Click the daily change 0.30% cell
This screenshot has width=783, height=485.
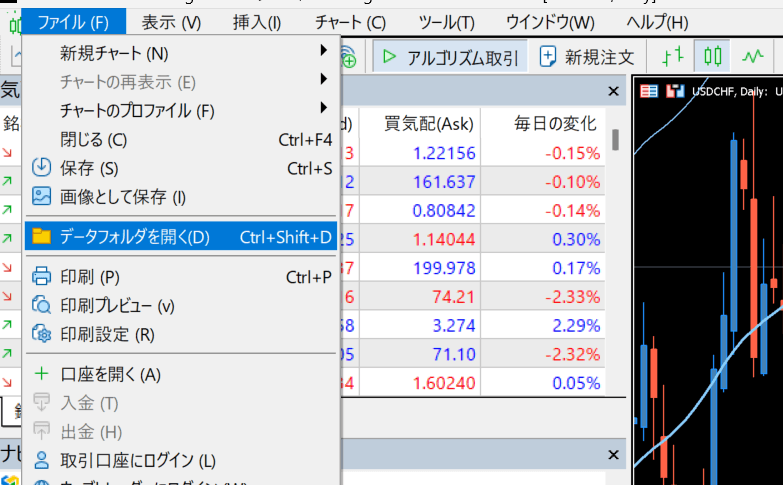click(576, 240)
